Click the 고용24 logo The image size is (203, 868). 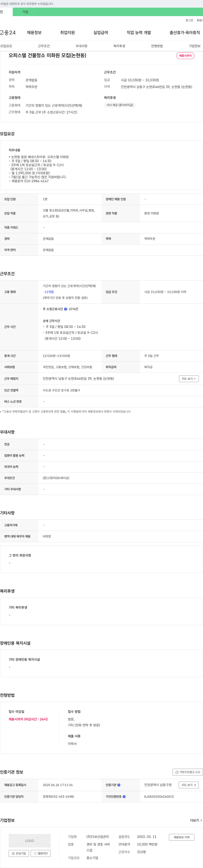pos(8,33)
